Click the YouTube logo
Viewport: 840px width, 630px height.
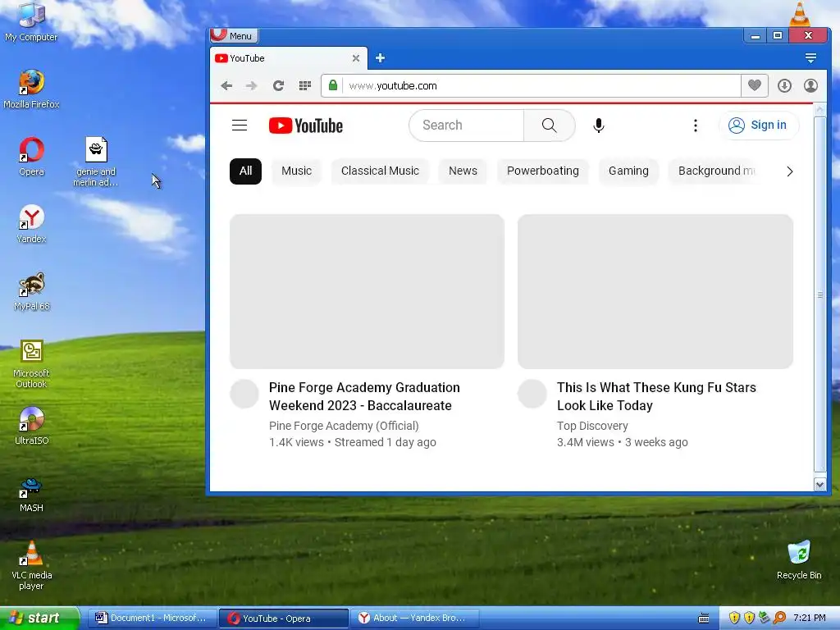(x=305, y=126)
